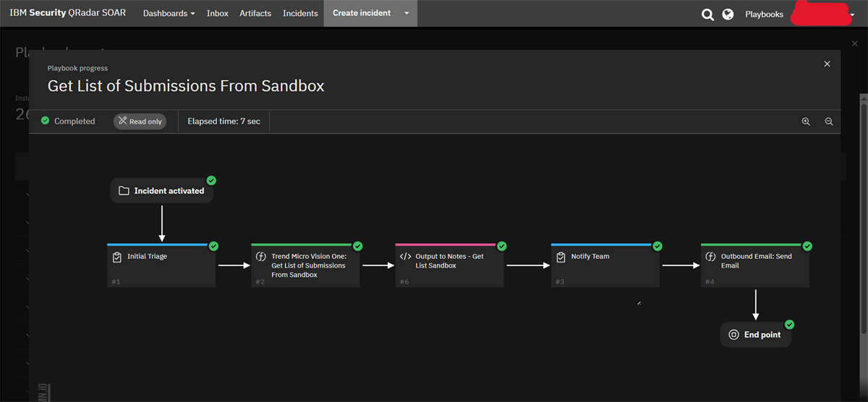Click the End point stop icon
Screen dimensions: 868x402
[733, 335]
